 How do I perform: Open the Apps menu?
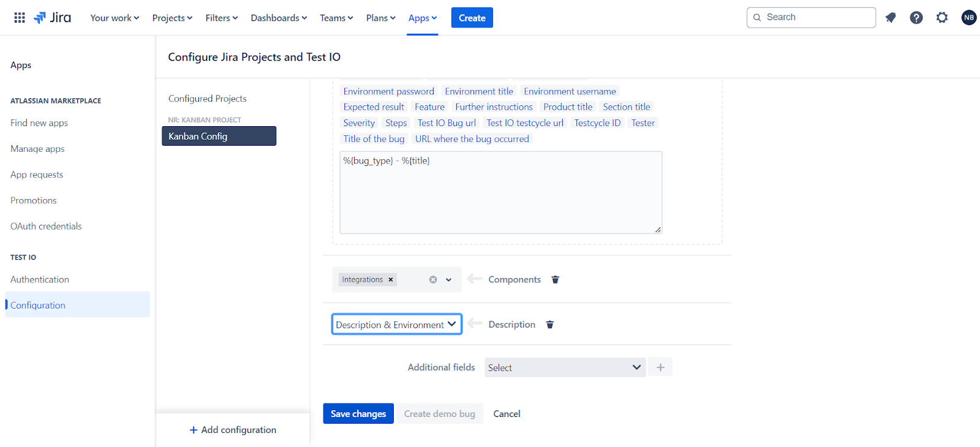tap(423, 18)
